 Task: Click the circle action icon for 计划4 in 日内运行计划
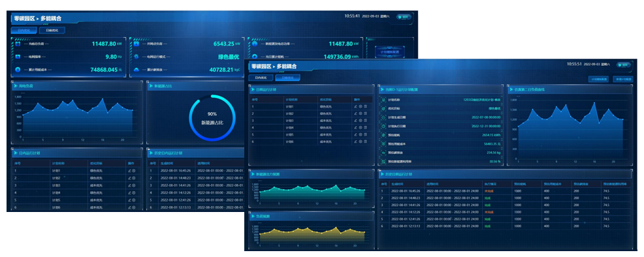[134, 192]
